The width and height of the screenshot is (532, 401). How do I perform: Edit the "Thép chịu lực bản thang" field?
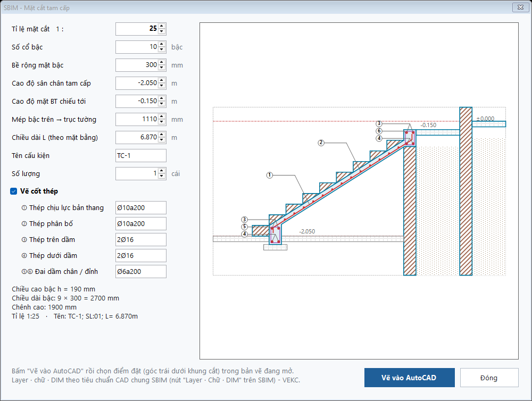tap(141, 207)
